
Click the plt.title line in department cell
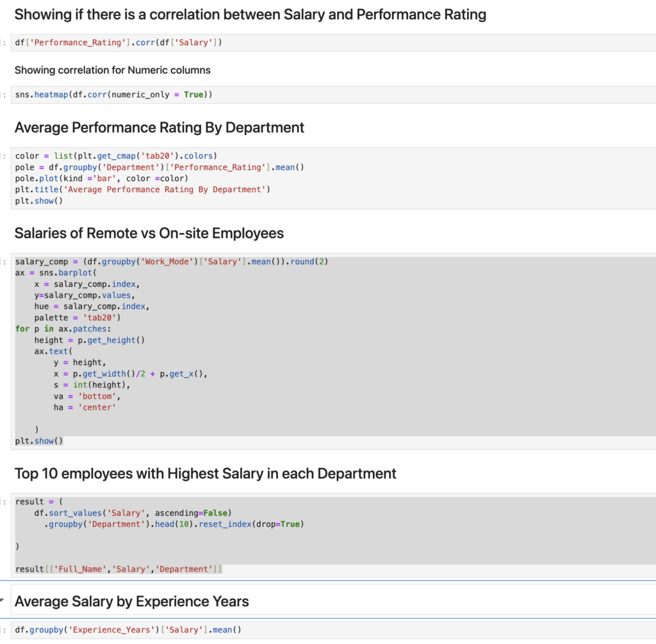(143, 189)
